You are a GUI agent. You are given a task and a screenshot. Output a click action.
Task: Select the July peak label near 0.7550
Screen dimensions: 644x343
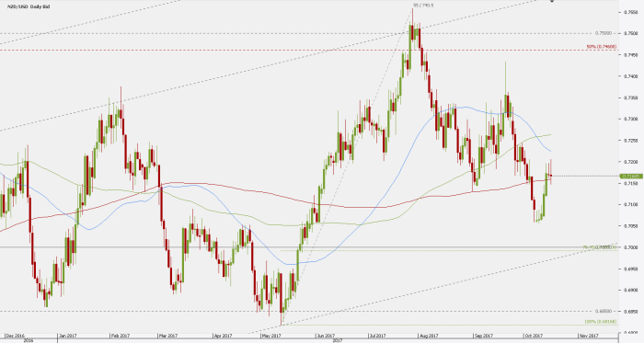click(x=423, y=6)
